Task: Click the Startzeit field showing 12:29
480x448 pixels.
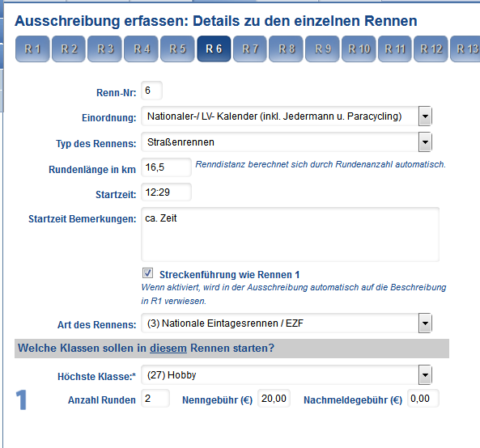Action: (166, 192)
